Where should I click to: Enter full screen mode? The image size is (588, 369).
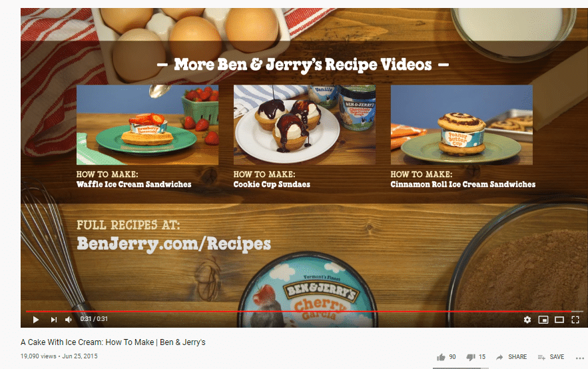(575, 320)
